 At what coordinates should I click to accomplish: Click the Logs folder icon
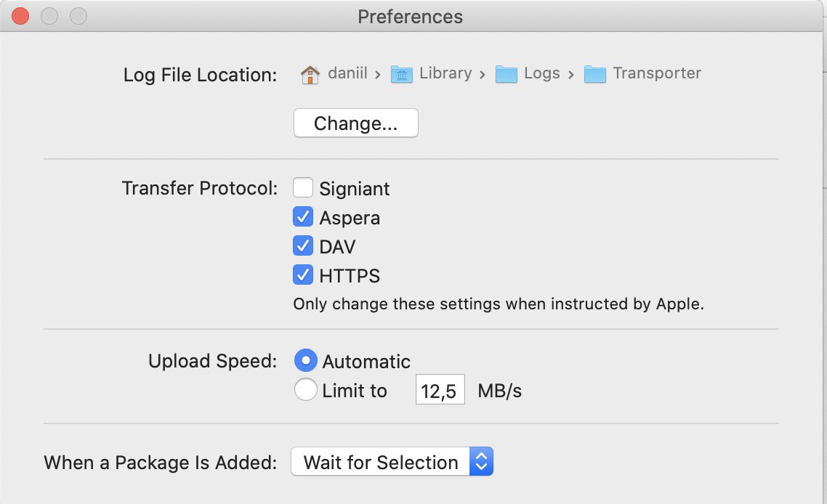(x=507, y=74)
